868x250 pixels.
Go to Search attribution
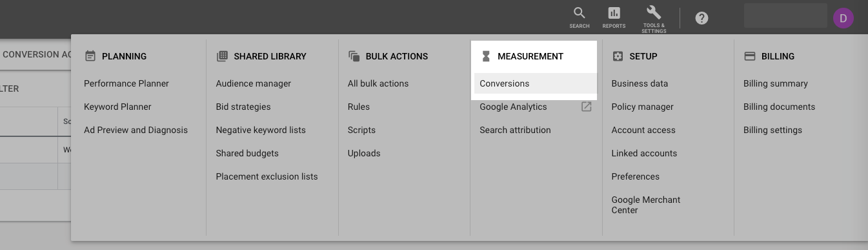515,130
